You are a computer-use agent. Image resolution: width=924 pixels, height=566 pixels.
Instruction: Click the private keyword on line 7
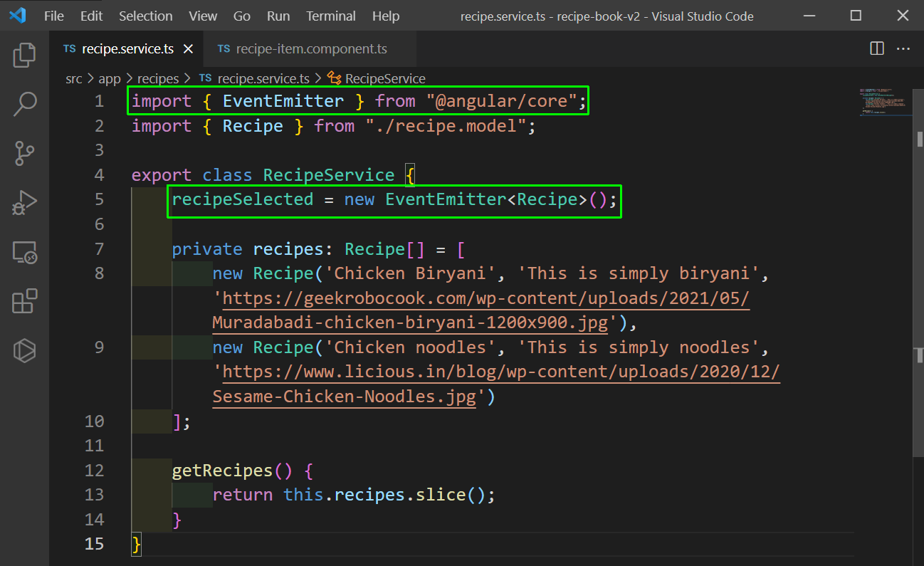pyautogui.click(x=207, y=249)
